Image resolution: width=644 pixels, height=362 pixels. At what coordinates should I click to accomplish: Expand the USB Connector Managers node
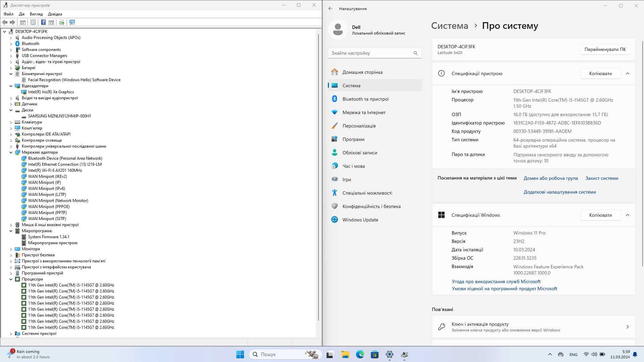[11, 56]
